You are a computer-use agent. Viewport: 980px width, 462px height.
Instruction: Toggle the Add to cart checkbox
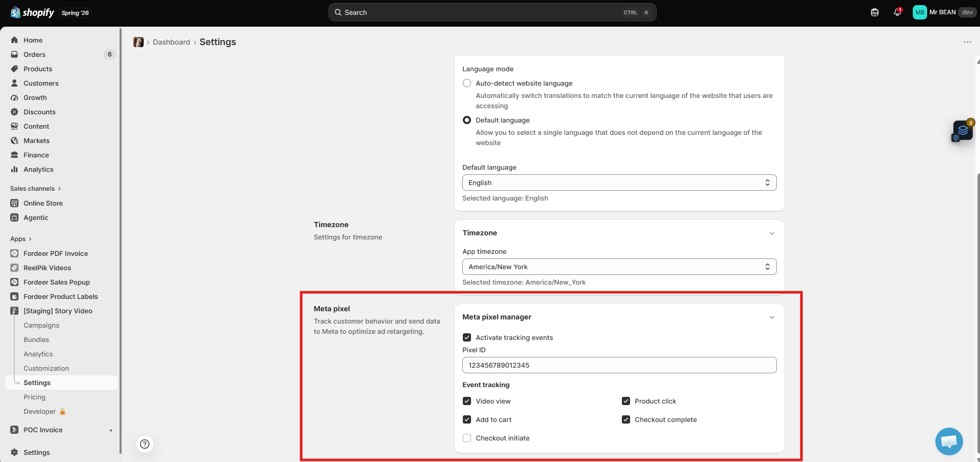click(467, 419)
